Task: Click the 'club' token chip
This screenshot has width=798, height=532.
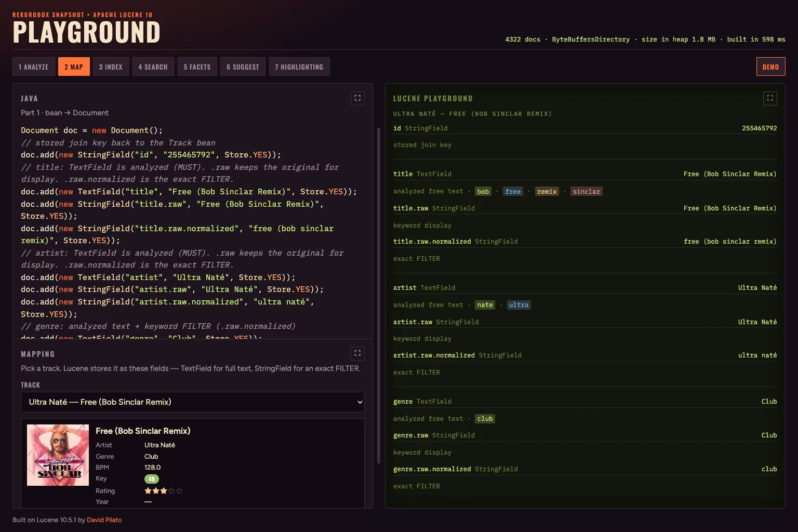Action: [x=485, y=419]
